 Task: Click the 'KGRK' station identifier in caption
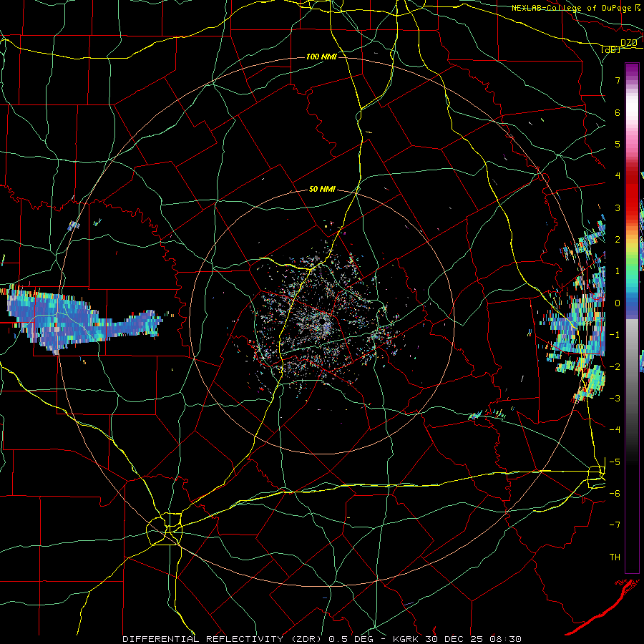pyautogui.click(x=406, y=639)
